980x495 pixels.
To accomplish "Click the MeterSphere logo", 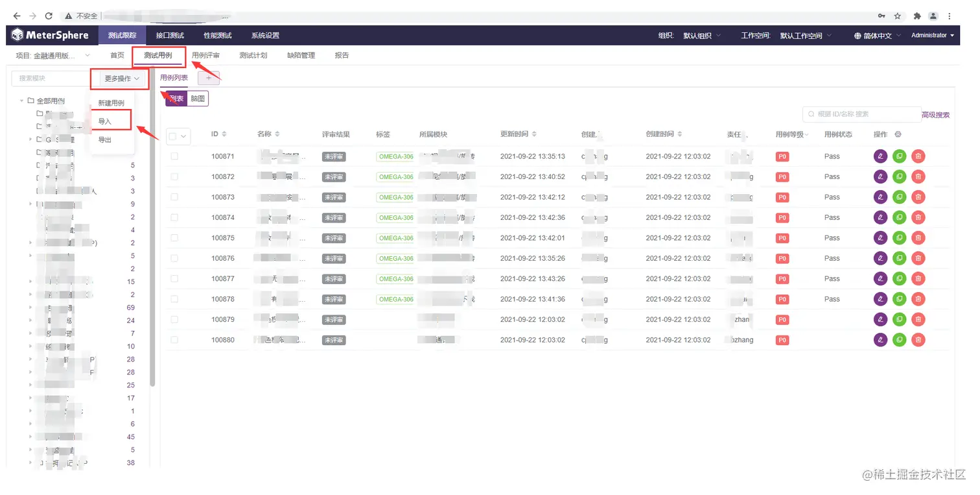I will (49, 35).
